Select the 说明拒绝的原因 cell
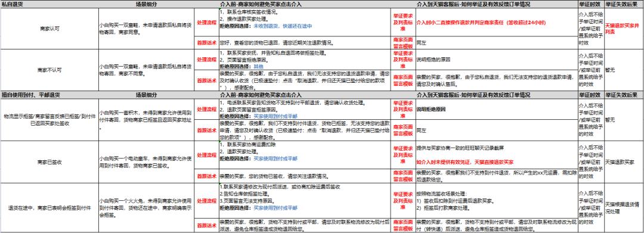The height and width of the screenshot is (233, 644). [x=496, y=60]
